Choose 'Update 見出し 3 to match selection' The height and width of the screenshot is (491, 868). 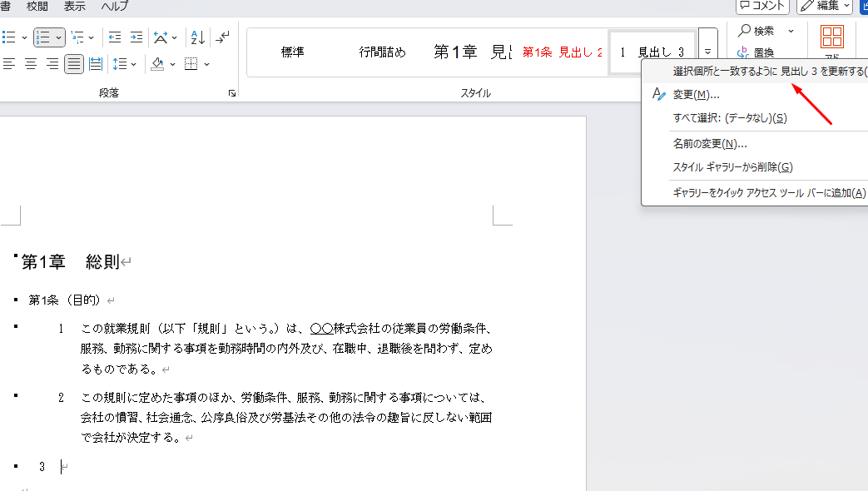(x=766, y=72)
